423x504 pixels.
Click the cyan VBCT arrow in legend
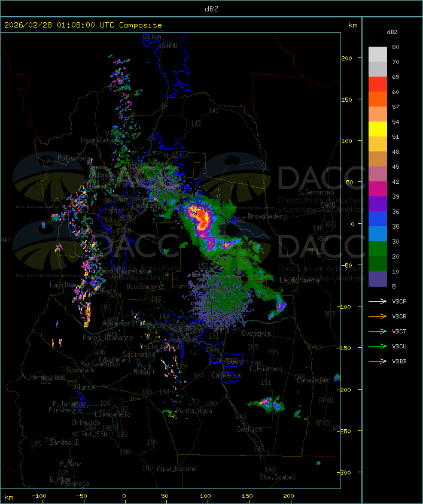[x=378, y=331]
